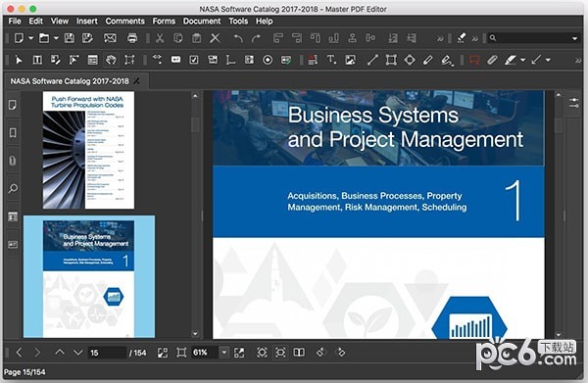Insert a checkbox form field
The height and width of the screenshot is (383, 588).
[194, 60]
